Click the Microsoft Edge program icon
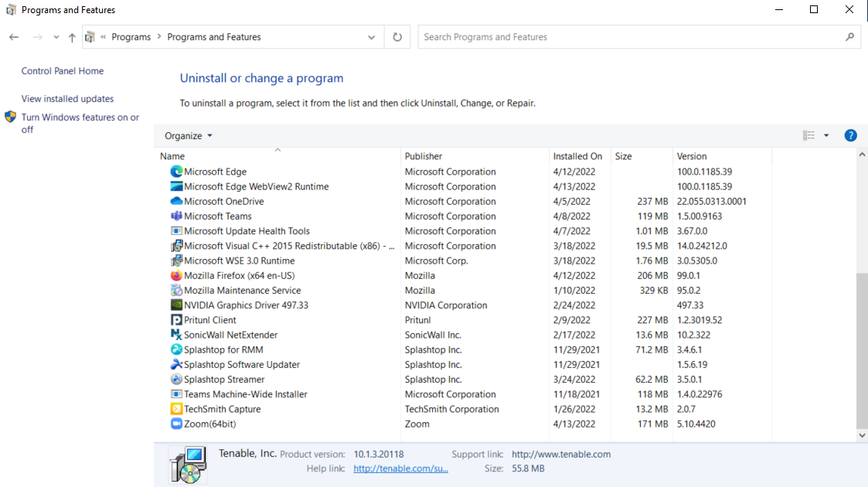The width and height of the screenshot is (868, 487). point(176,172)
